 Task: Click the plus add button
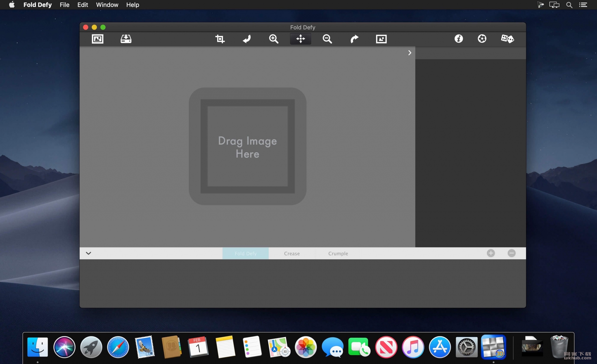coord(491,253)
